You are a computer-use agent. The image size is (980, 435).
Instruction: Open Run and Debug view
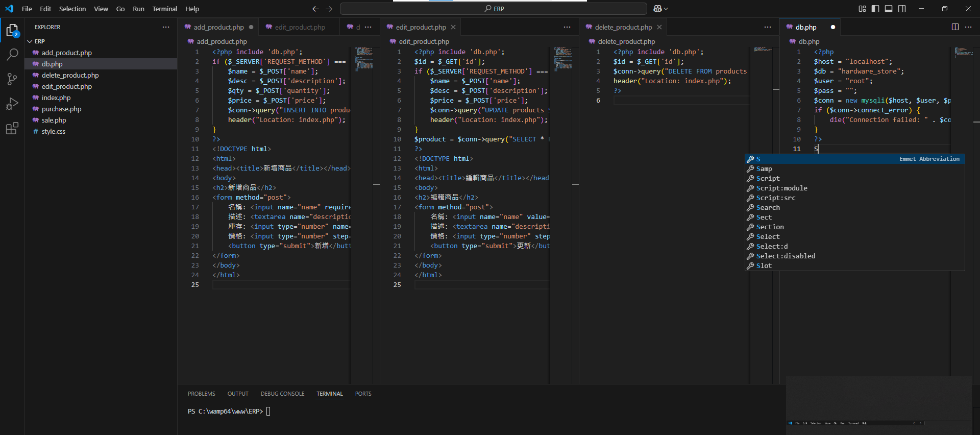pos(12,104)
